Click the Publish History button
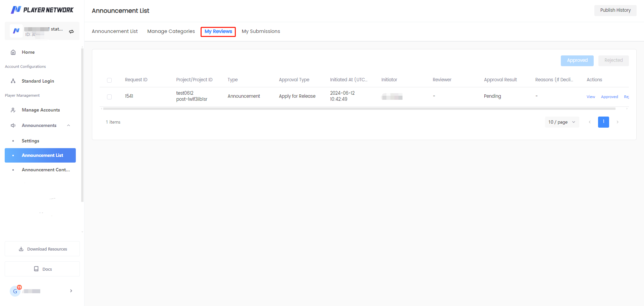This screenshot has height=306, width=644. (x=615, y=10)
